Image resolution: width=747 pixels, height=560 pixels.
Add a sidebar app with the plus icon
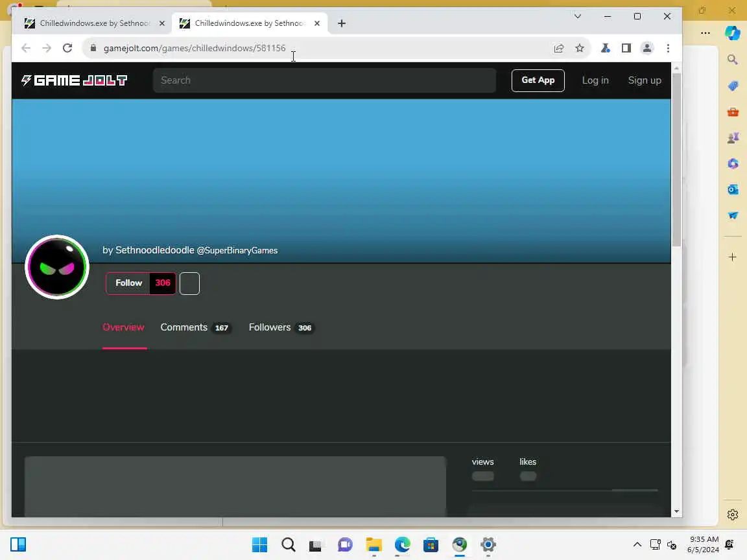733,257
